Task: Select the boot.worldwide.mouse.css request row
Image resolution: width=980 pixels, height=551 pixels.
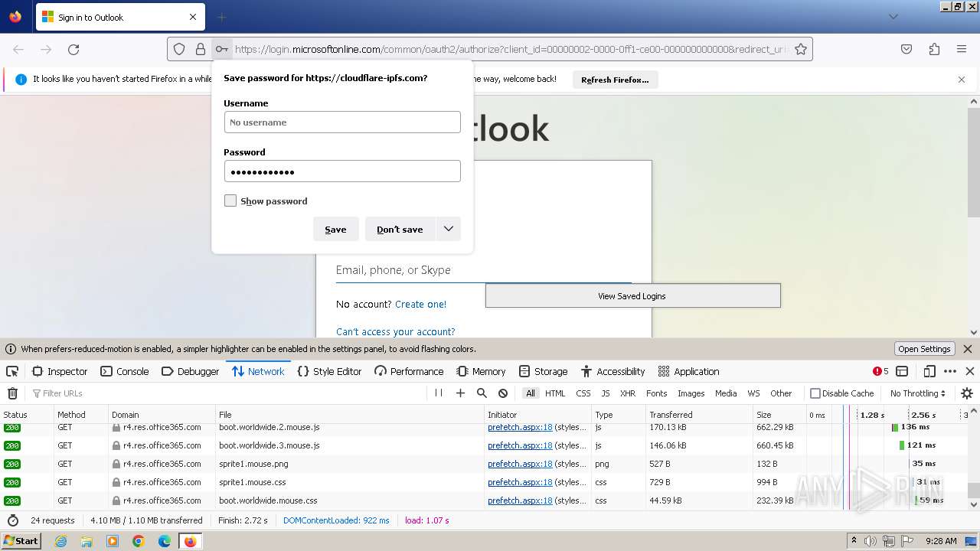Action: pos(485,500)
